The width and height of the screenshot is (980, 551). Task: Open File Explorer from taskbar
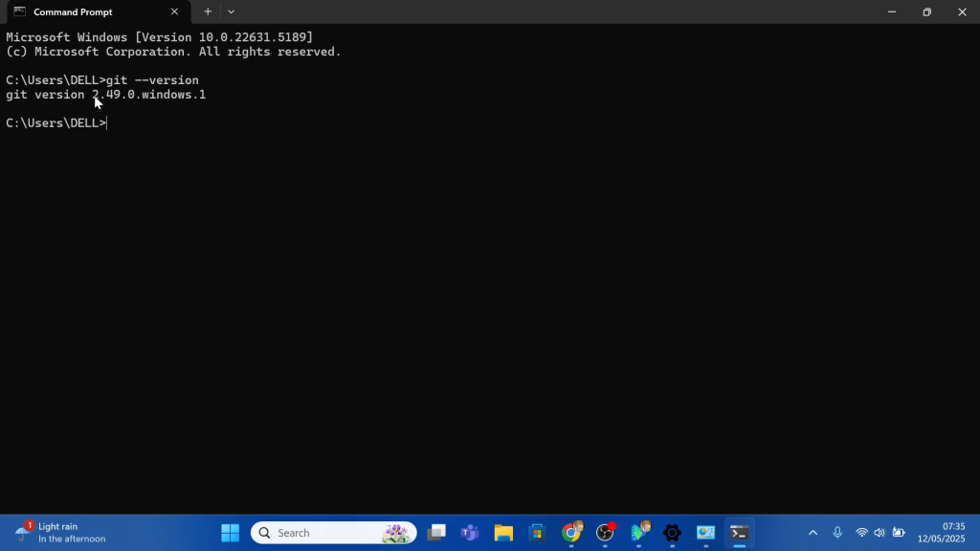503,533
